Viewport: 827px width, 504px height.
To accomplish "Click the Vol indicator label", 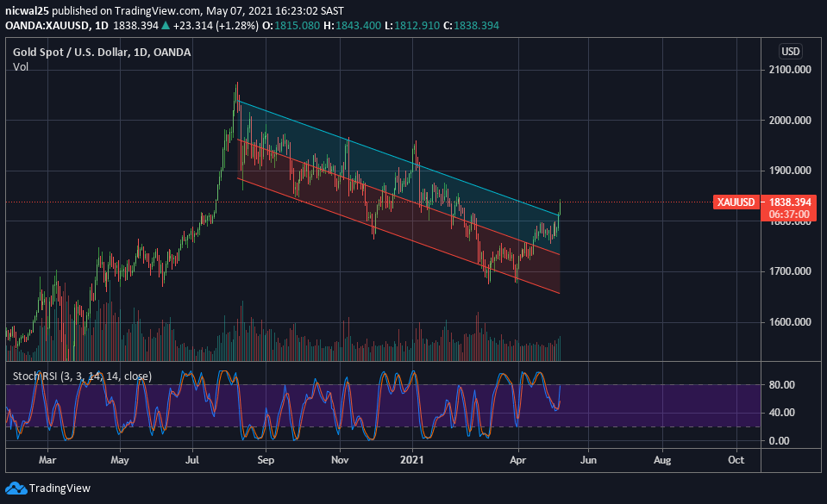I will coord(21,67).
